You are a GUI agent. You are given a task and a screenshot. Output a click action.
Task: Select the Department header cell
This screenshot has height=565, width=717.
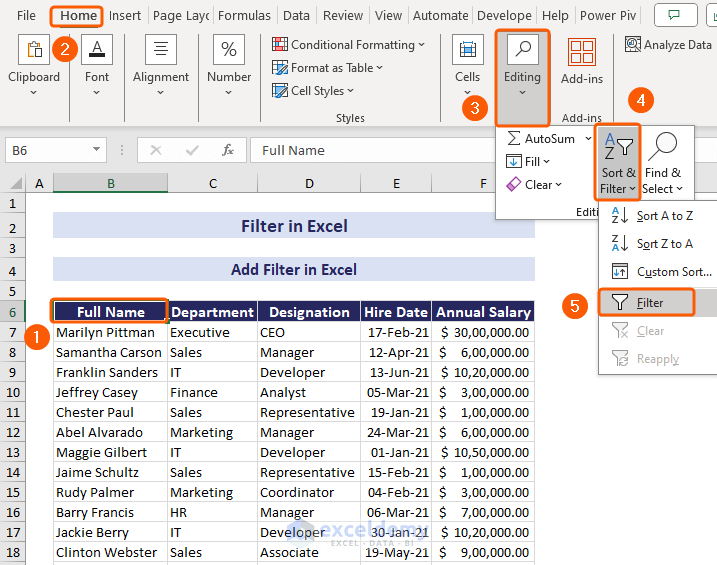(213, 312)
